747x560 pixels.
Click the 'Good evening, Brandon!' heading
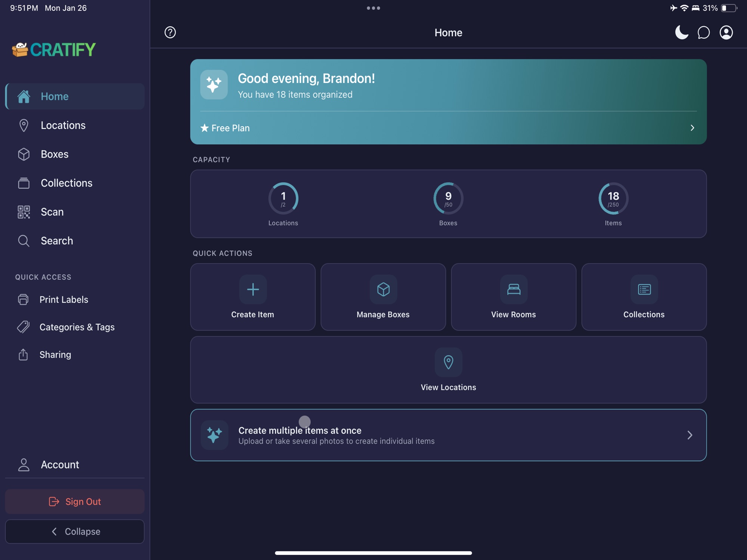click(306, 78)
